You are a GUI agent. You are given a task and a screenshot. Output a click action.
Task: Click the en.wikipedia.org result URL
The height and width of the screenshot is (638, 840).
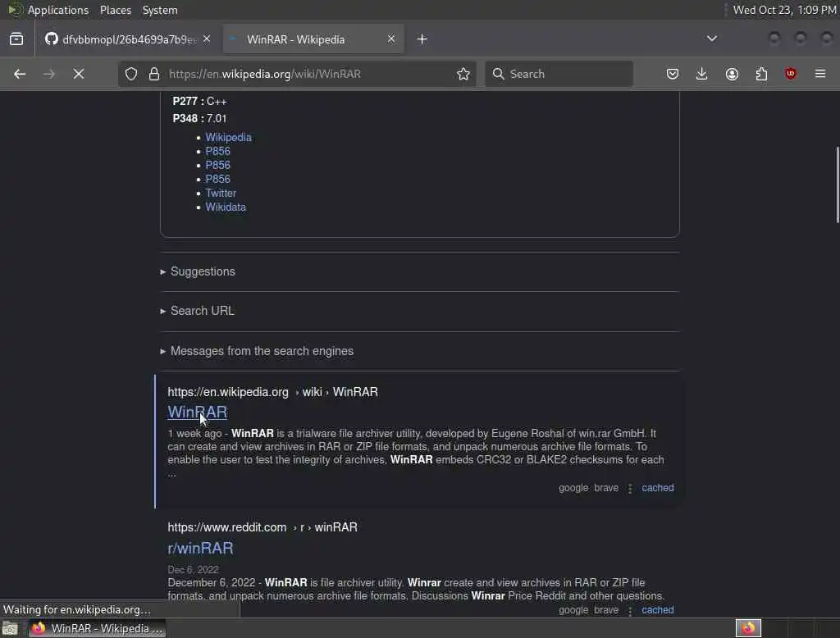(x=272, y=392)
